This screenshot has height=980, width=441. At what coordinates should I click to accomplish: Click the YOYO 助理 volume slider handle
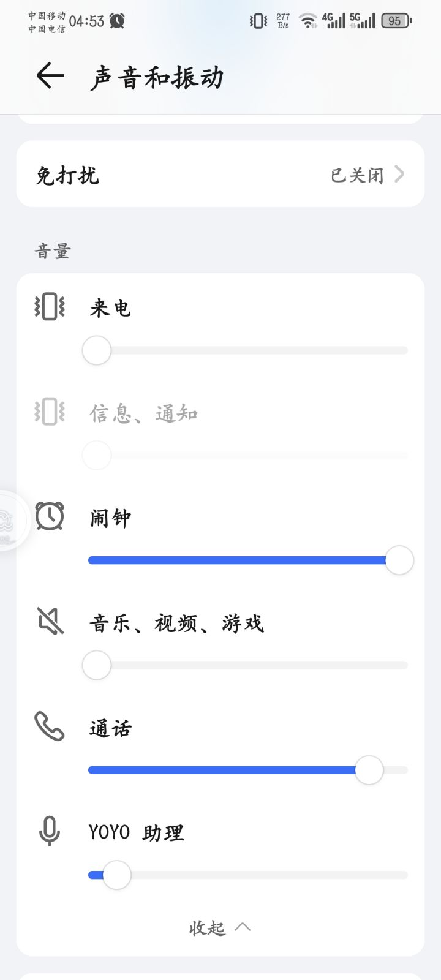[x=116, y=875]
